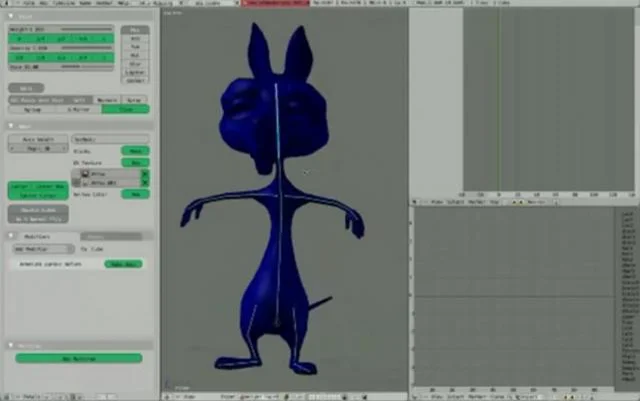Select the Add paint mode
The image size is (640, 401).
pos(135,39)
